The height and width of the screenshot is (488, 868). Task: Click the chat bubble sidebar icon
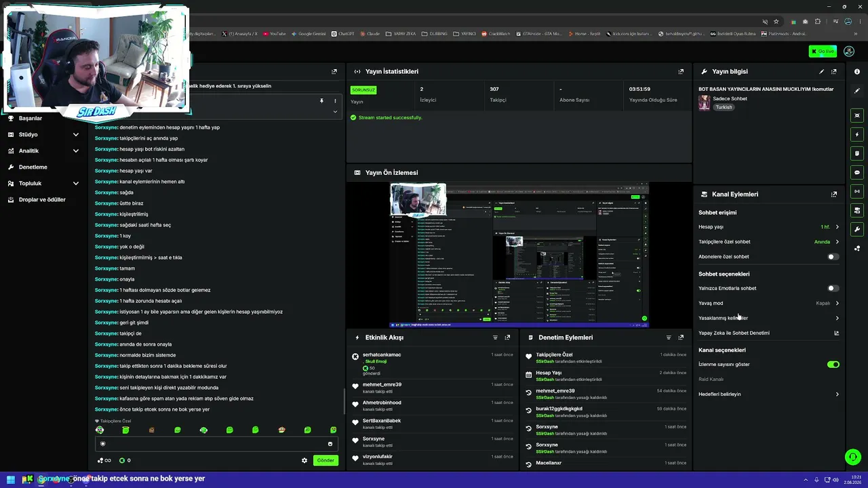pyautogui.click(x=857, y=172)
